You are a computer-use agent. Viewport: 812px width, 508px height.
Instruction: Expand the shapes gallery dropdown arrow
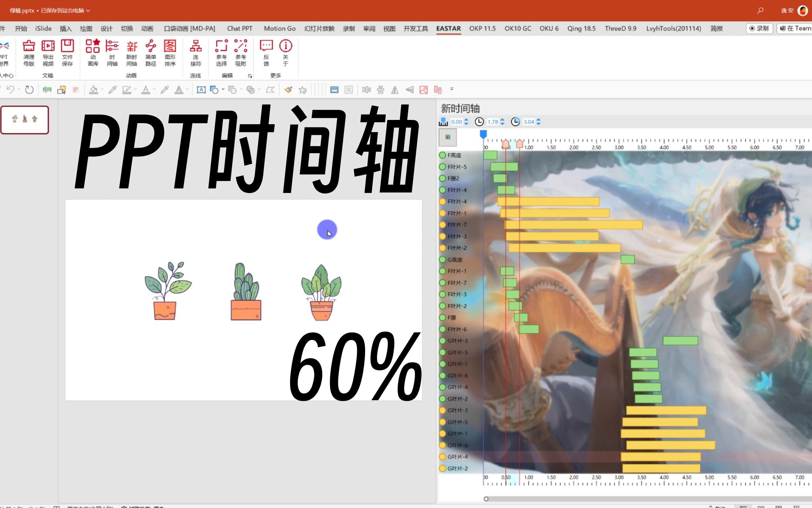pyautogui.click(x=223, y=89)
